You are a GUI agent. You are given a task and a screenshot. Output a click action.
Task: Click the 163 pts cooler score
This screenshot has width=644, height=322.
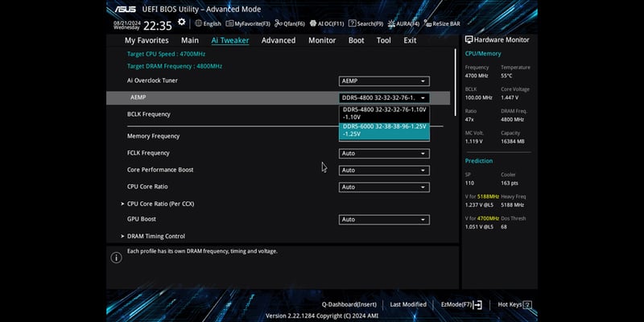click(x=510, y=183)
